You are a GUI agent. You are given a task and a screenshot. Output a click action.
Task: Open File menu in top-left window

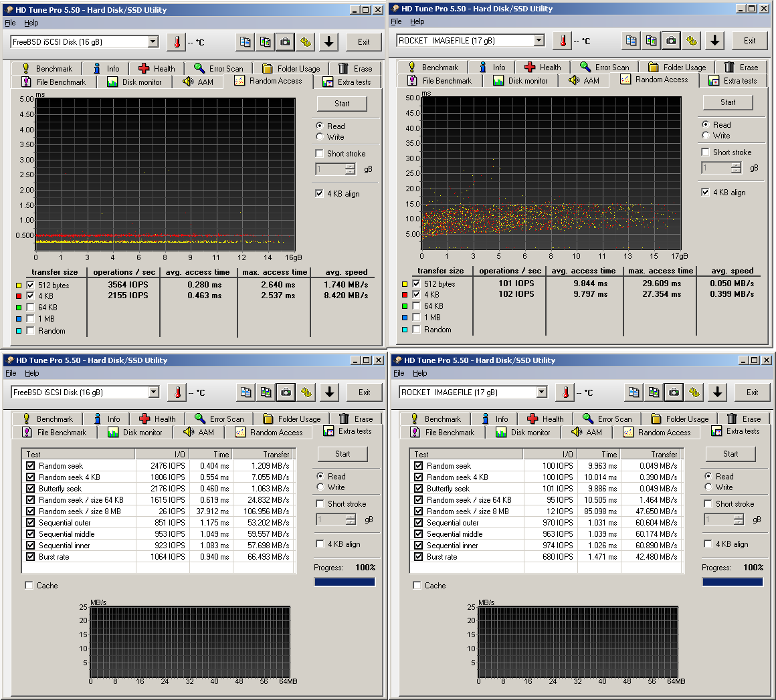coord(11,23)
